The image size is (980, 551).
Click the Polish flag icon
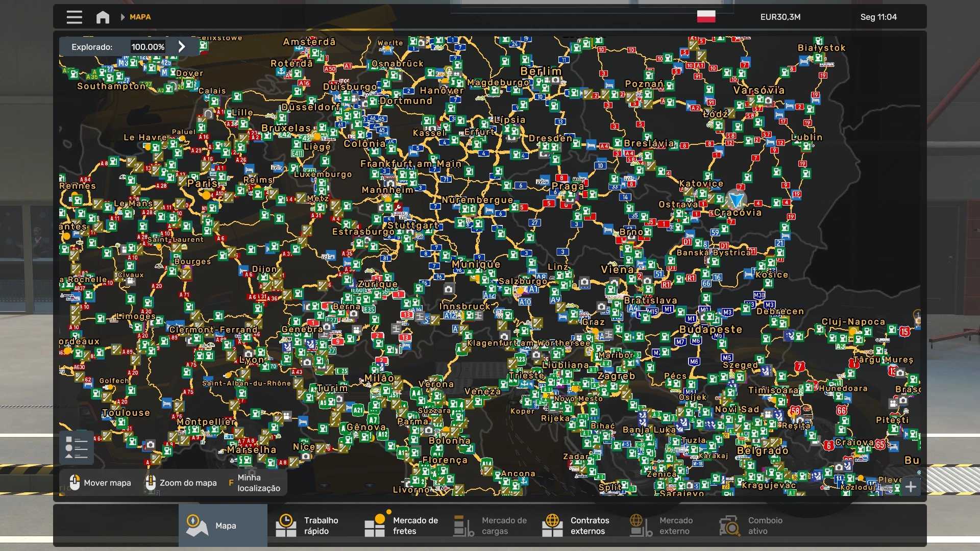pyautogui.click(x=706, y=16)
